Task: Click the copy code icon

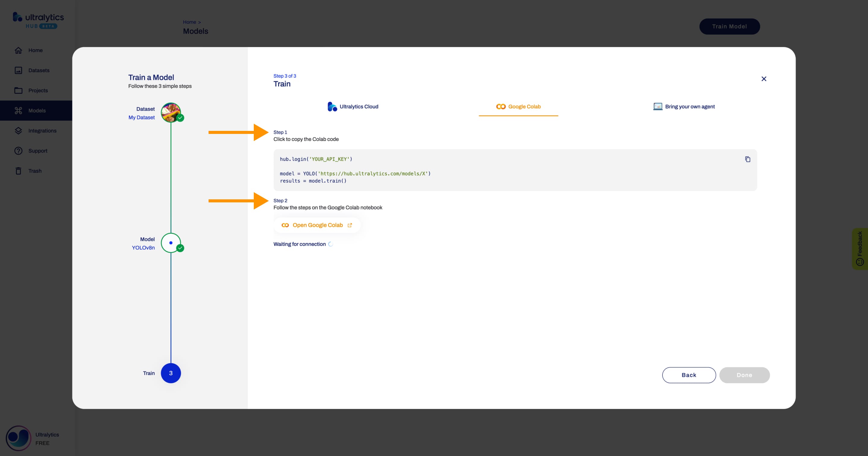Action: click(747, 159)
